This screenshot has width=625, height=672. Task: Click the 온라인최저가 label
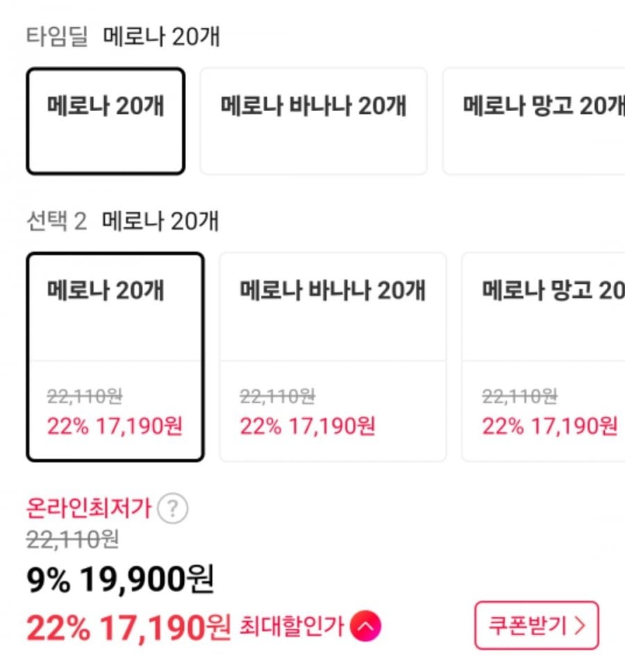coord(88,509)
